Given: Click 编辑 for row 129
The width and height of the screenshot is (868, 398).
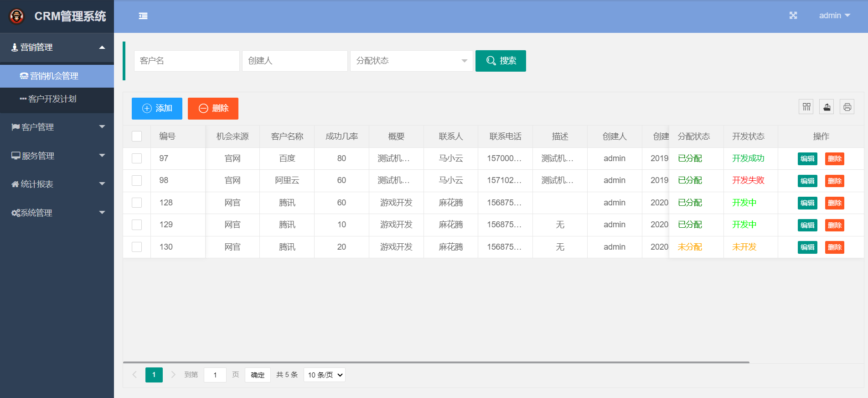Looking at the screenshot, I should (807, 225).
